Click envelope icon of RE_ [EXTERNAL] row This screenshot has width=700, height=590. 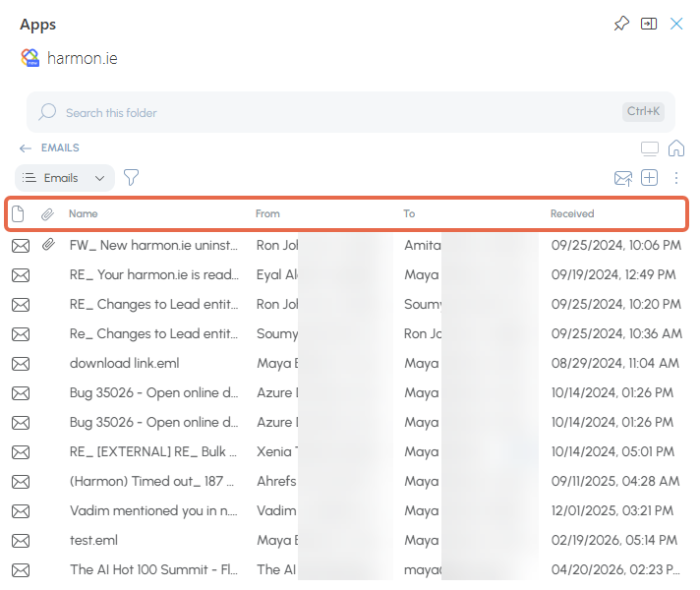(21, 452)
